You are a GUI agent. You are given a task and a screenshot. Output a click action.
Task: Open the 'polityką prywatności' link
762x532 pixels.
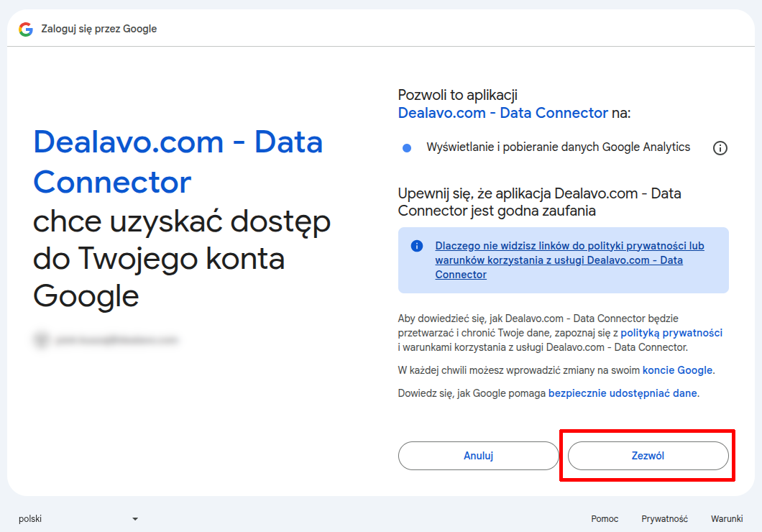coord(671,333)
